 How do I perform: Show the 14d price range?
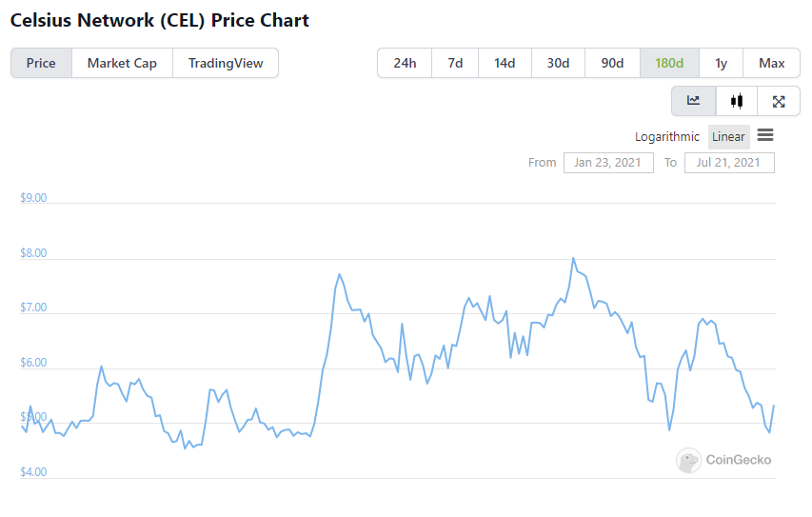[x=505, y=63]
